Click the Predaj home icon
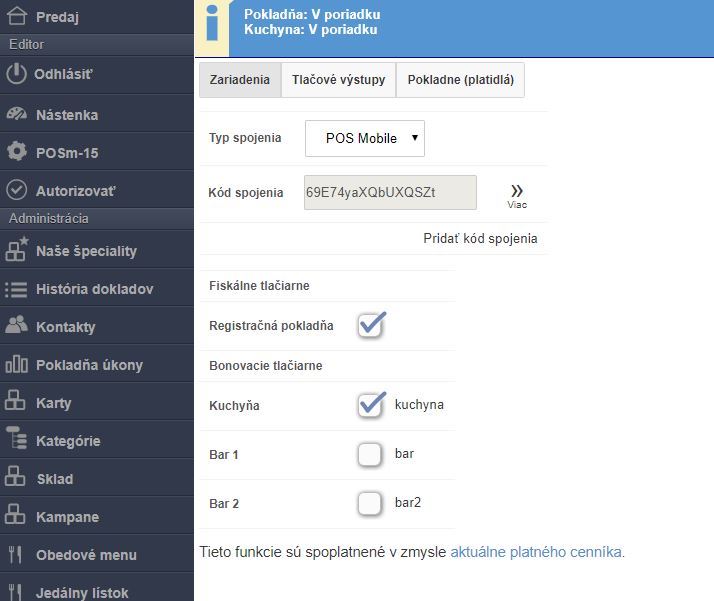Screen dimensions: 714x601 (x=16, y=16)
